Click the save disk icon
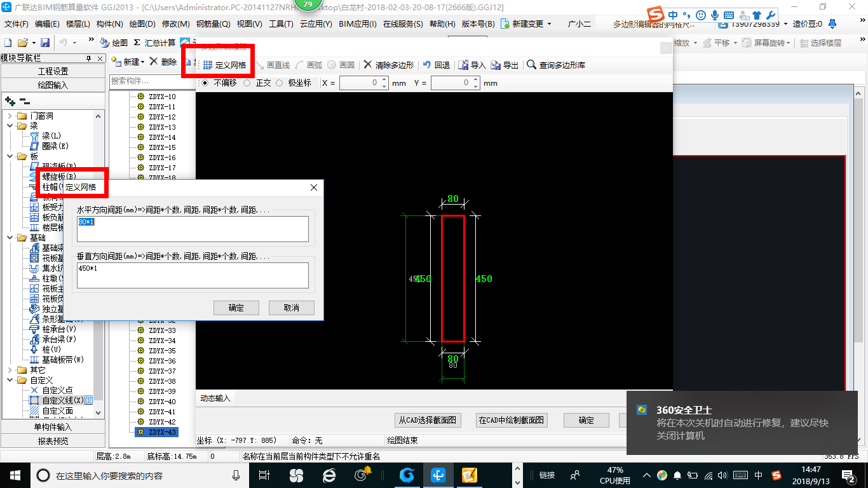The image size is (868, 488). tap(45, 43)
